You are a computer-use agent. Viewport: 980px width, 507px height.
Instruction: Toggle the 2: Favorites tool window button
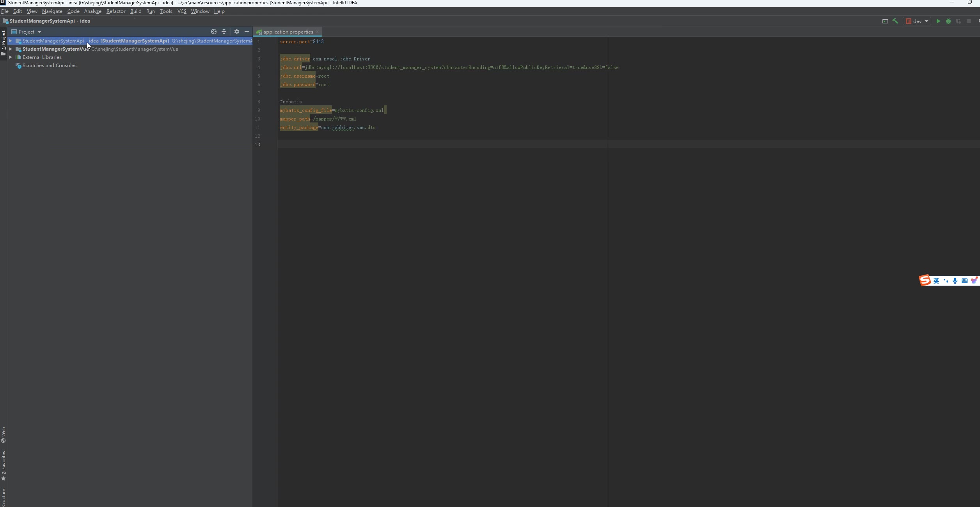pos(4,466)
